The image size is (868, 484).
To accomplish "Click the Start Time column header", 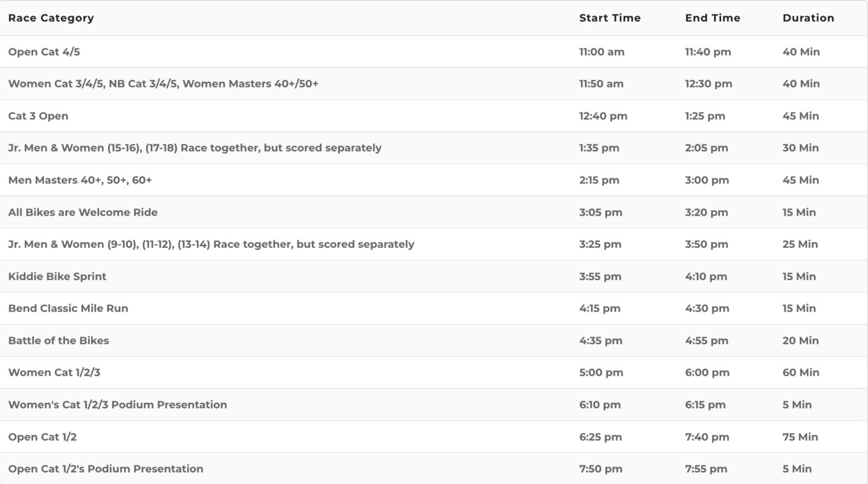I will (609, 18).
